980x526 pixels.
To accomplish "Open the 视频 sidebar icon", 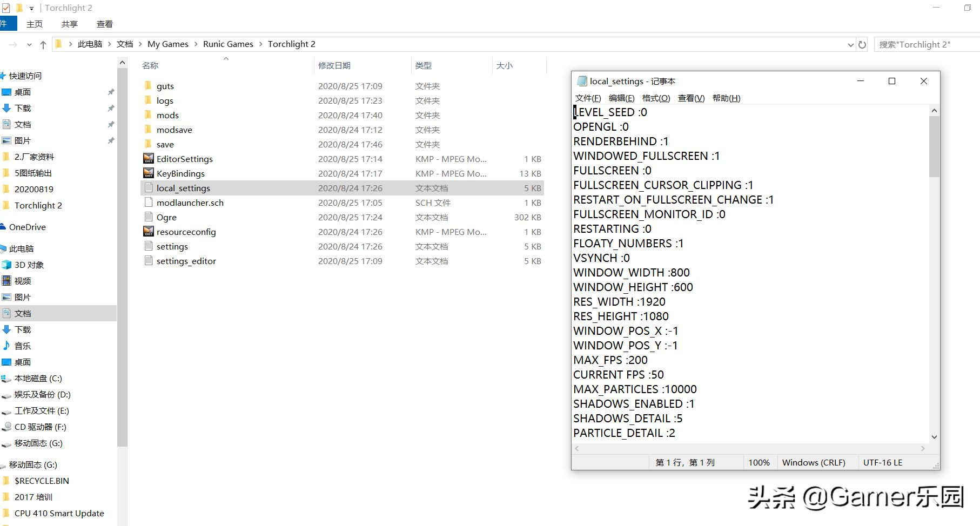I will click(x=6, y=281).
